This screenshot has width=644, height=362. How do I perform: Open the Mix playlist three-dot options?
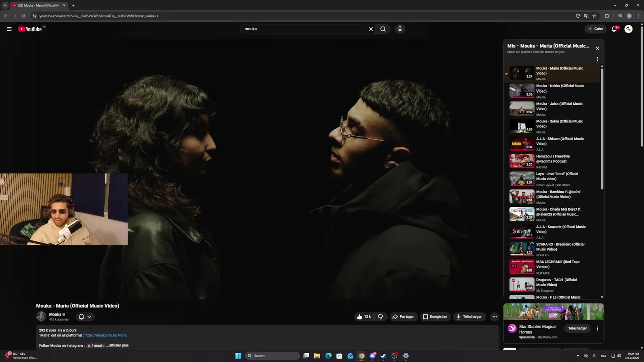(x=597, y=59)
